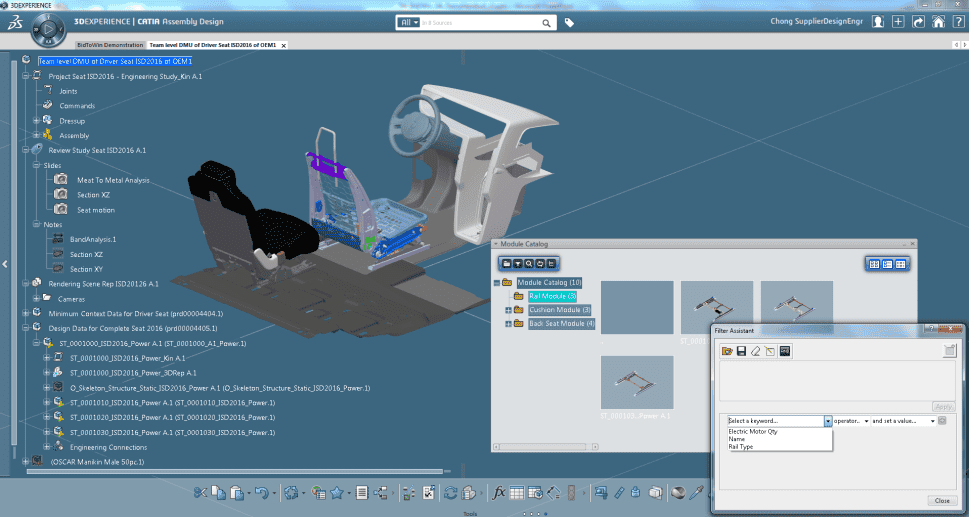Click the material sphere icon
This screenshot has width=969, height=517.
pyautogui.click(x=678, y=492)
